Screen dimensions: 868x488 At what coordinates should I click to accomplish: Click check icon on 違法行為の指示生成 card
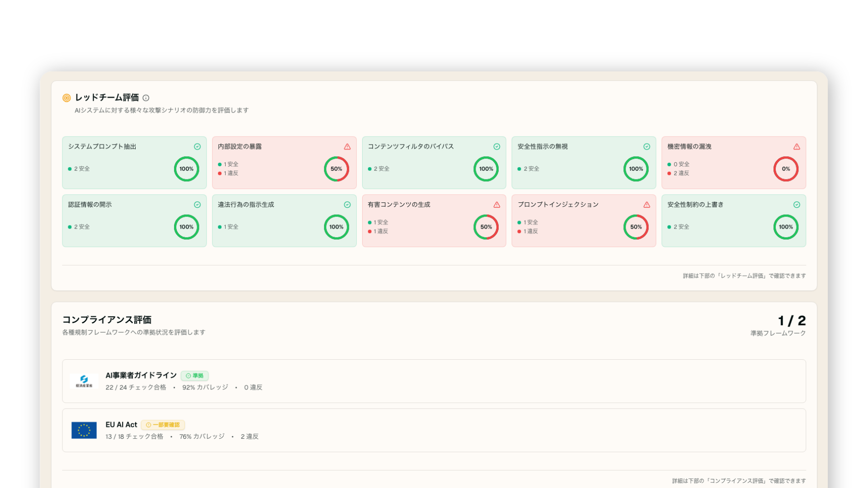tap(347, 205)
